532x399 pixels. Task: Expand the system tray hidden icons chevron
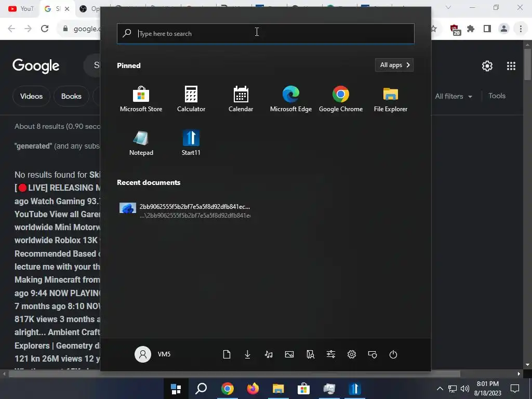pos(440,389)
